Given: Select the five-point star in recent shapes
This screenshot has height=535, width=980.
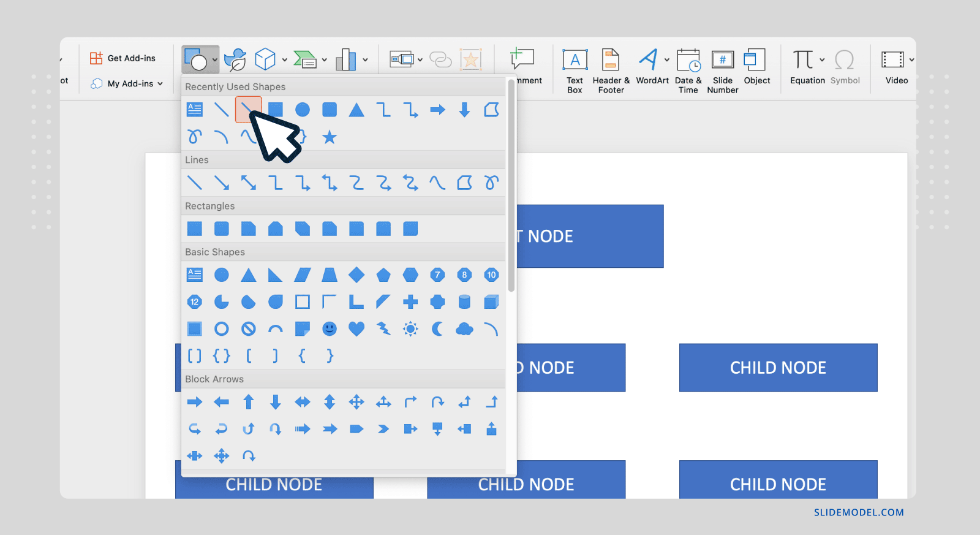Looking at the screenshot, I should [x=330, y=137].
